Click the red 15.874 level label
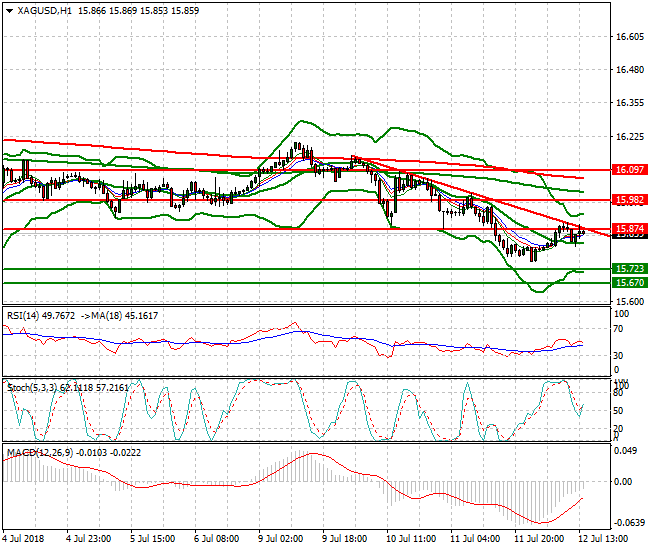This screenshot has height=550, width=650. pos(628,229)
